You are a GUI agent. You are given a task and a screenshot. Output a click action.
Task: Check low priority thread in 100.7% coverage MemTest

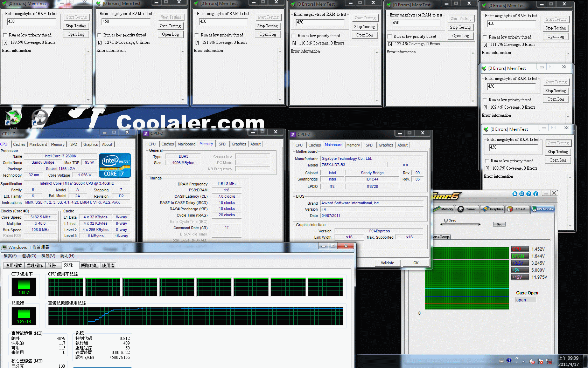click(x=487, y=161)
